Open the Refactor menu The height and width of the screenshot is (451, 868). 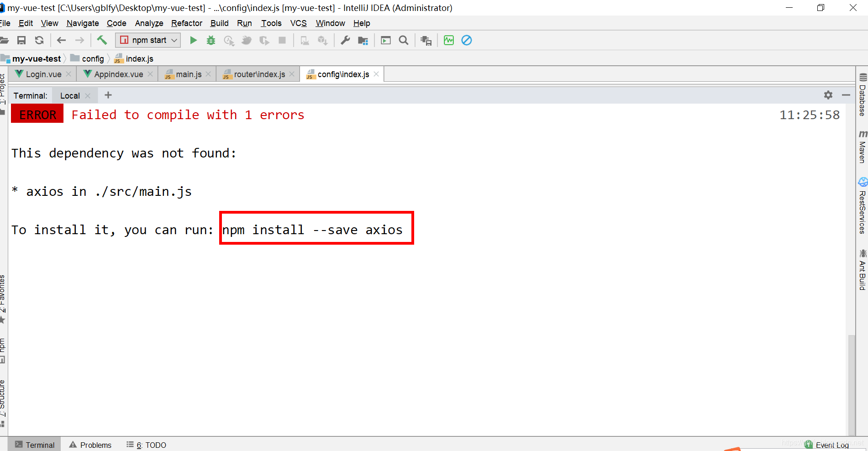[187, 23]
